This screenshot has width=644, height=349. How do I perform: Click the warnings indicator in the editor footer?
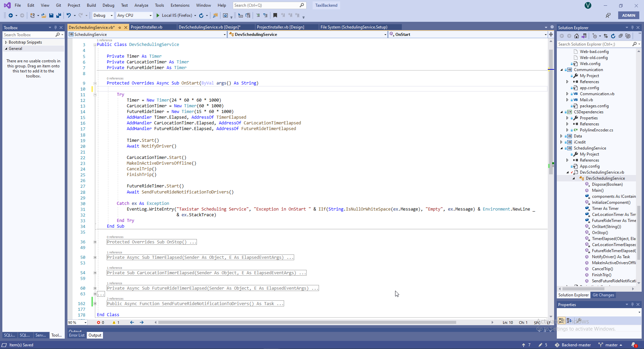(116, 323)
